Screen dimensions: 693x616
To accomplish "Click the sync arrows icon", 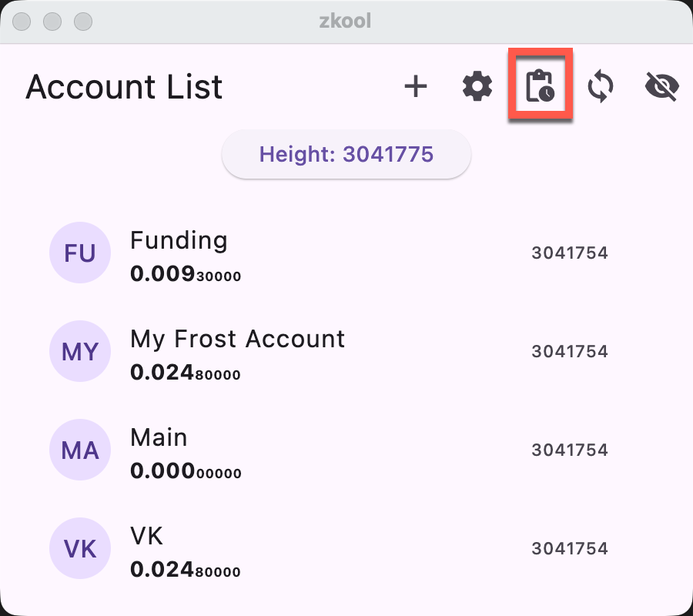I will [x=601, y=87].
